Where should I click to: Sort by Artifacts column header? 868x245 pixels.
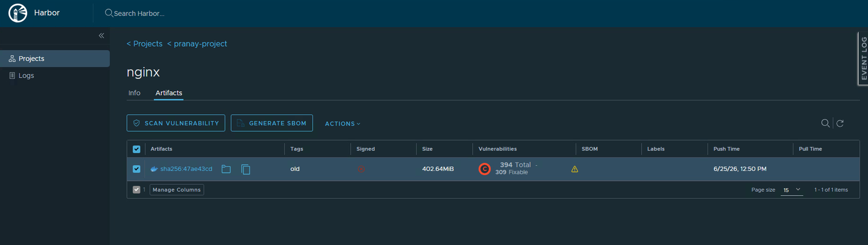click(161, 149)
